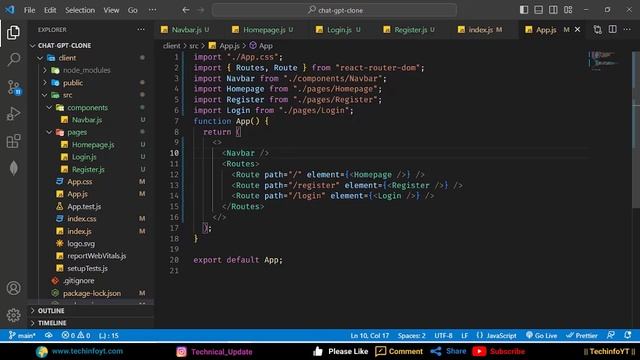
Task: Click the Go Forward arrow
Action: click(x=200, y=10)
